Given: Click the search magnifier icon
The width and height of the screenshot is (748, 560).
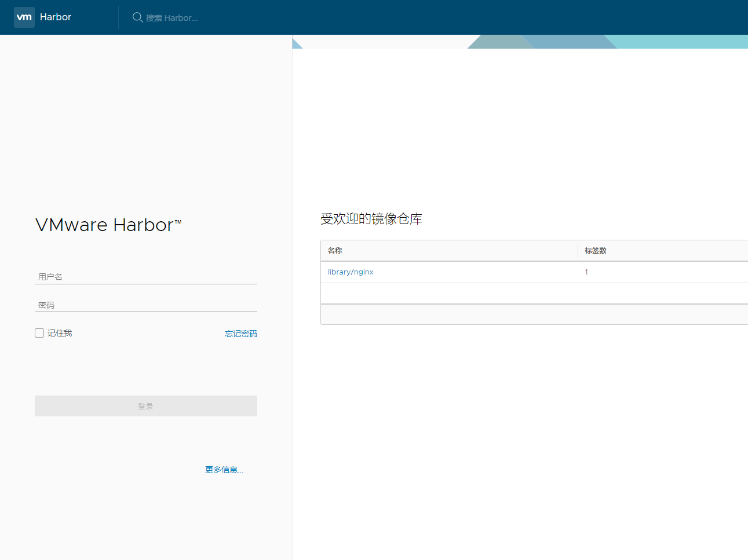Looking at the screenshot, I should click(138, 17).
